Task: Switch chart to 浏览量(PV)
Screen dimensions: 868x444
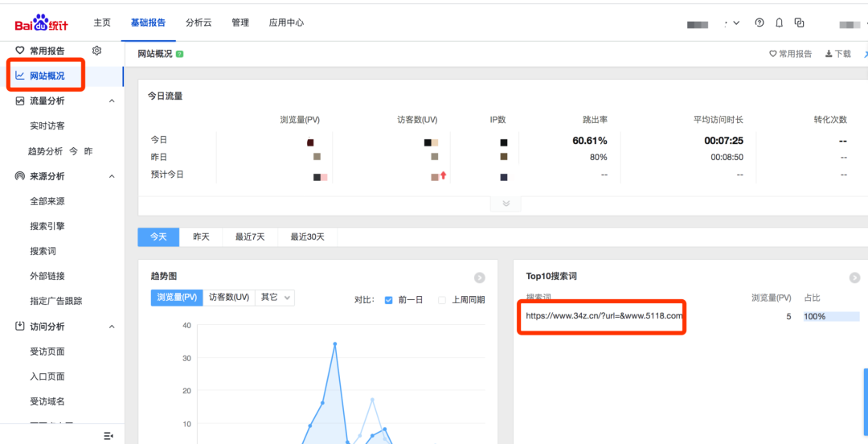Action: tap(177, 298)
